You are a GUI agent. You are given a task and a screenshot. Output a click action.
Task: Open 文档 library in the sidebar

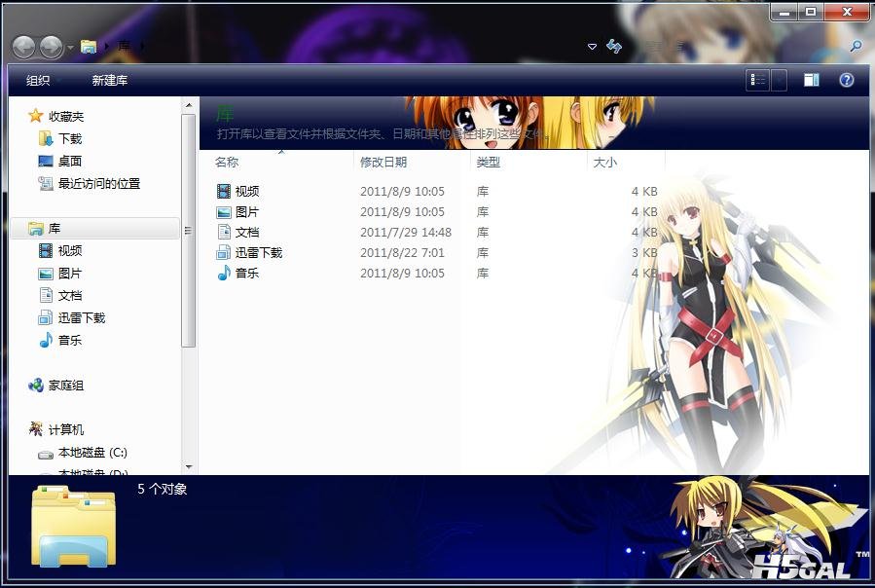[x=70, y=295]
